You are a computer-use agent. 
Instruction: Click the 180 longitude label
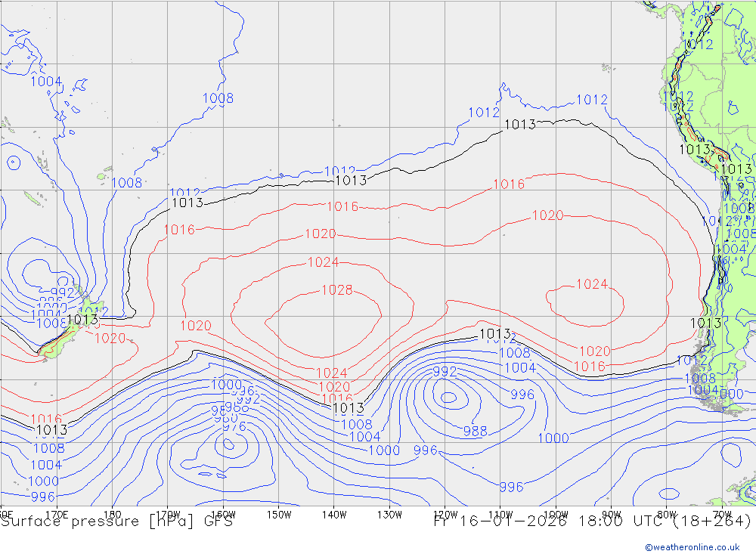click(x=113, y=515)
